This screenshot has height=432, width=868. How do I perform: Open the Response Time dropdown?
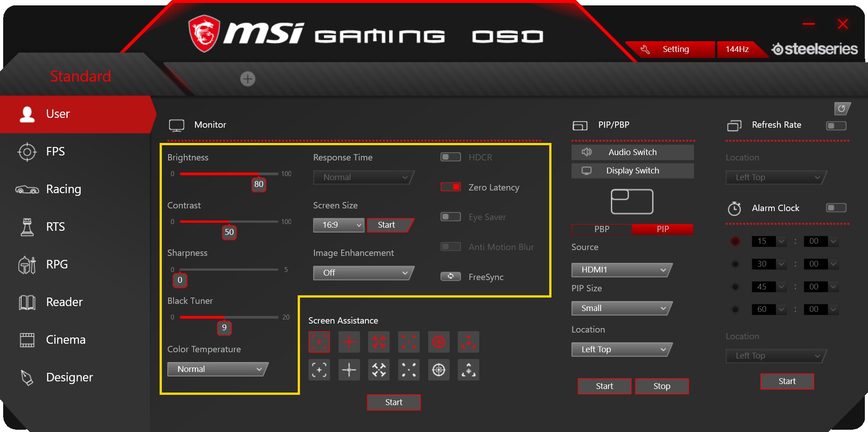[x=364, y=177]
